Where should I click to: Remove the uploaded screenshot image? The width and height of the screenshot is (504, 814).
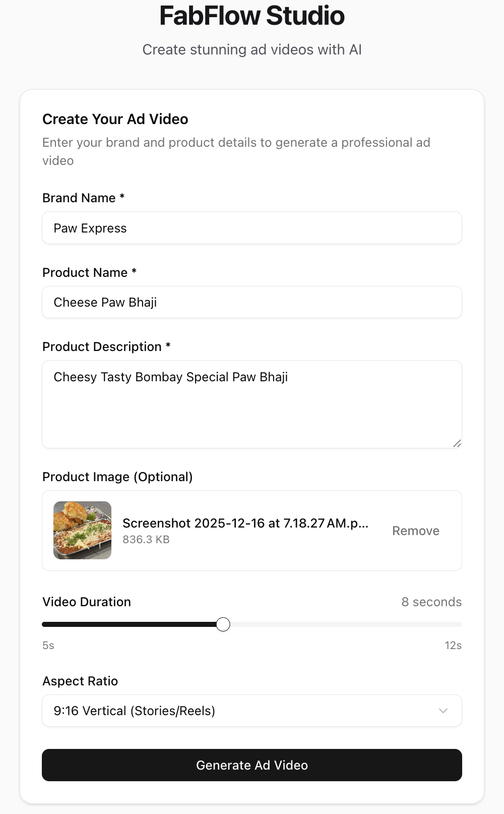415,531
